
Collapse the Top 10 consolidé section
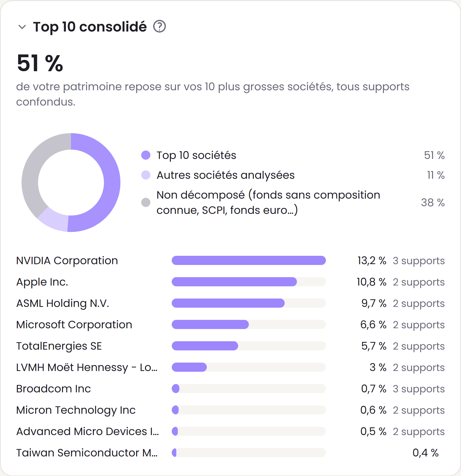[22, 27]
